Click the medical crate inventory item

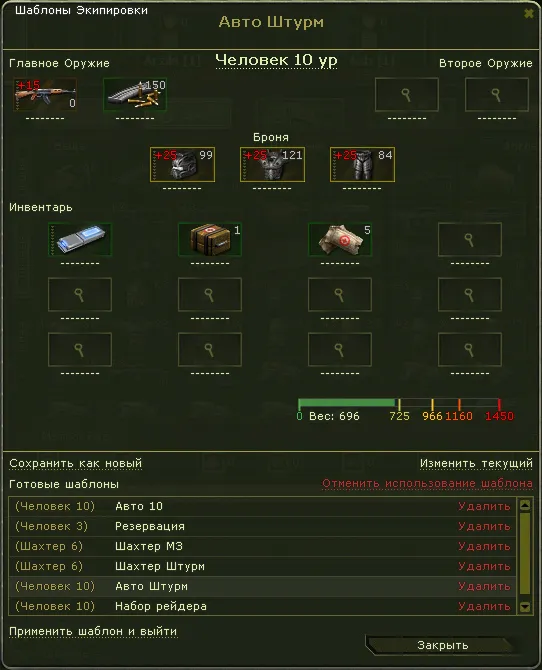coord(210,239)
